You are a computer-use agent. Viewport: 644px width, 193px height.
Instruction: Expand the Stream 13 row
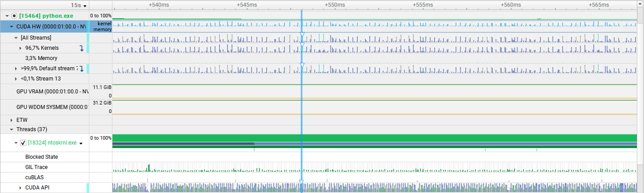pos(16,79)
